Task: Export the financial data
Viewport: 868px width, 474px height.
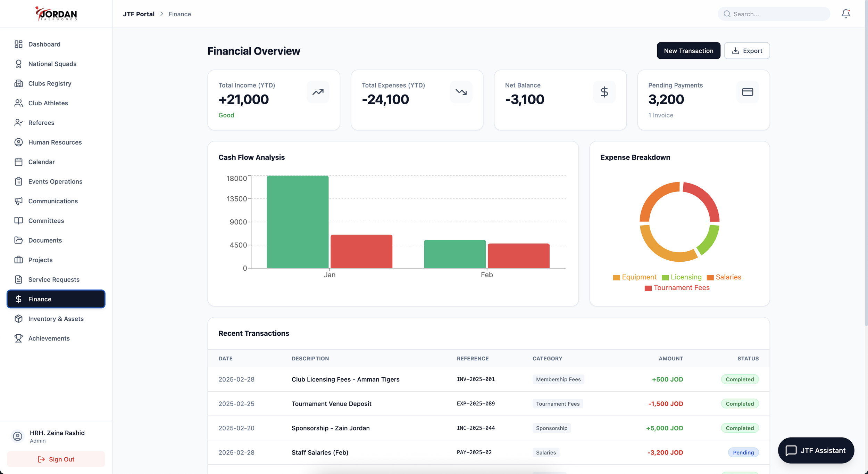Action: 746,51
